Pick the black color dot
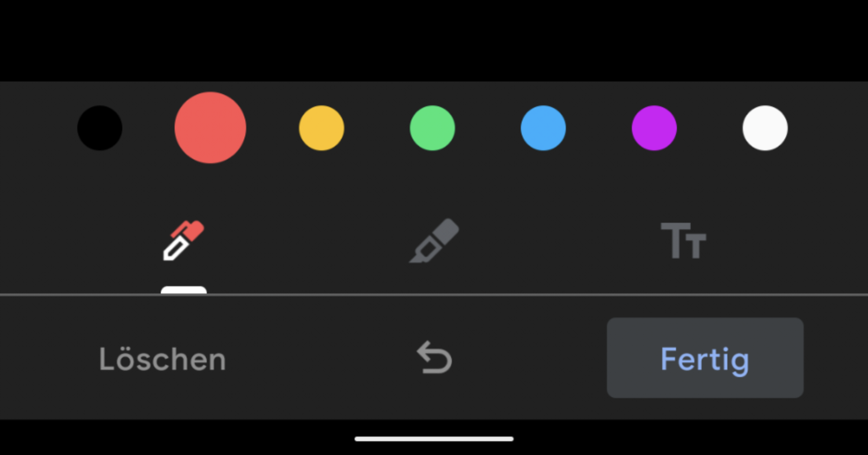868x455 pixels. (99, 128)
